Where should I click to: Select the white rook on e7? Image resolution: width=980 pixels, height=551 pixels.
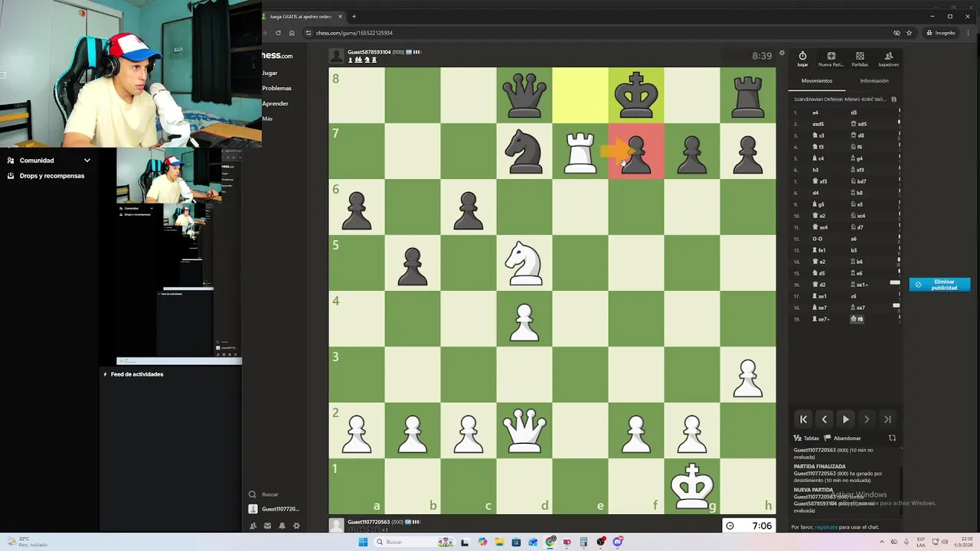coord(580,152)
